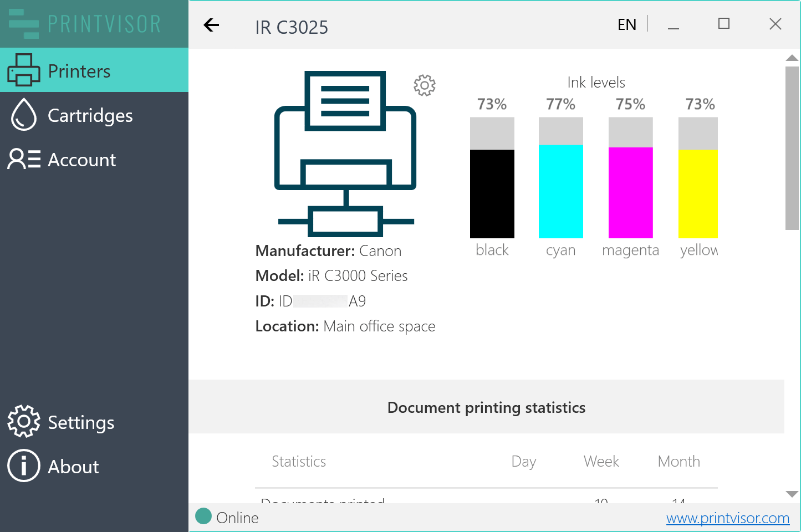Image resolution: width=801 pixels, height=532 pixels.
Task: Click the back arrow icon
Action: (211, 25)
